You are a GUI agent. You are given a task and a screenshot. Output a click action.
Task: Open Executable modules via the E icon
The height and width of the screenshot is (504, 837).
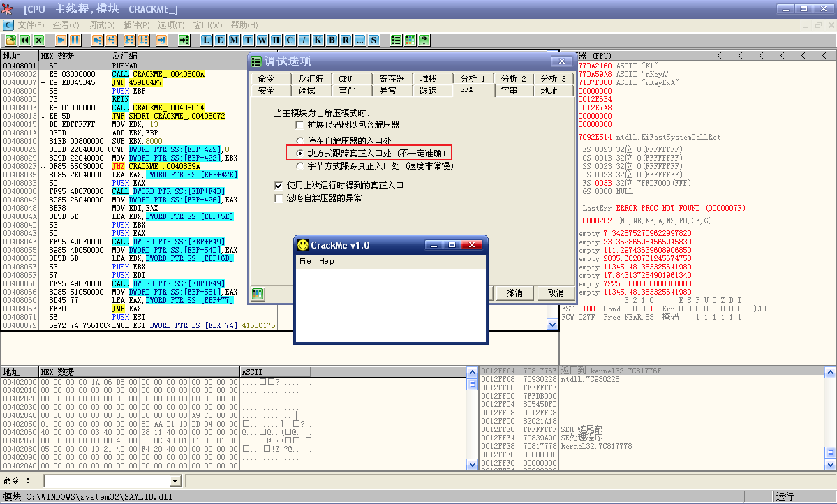click(220, 40)
